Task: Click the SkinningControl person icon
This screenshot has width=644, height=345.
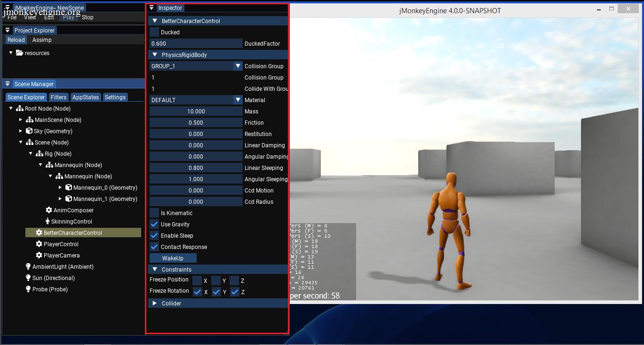Action: (48, 221)
